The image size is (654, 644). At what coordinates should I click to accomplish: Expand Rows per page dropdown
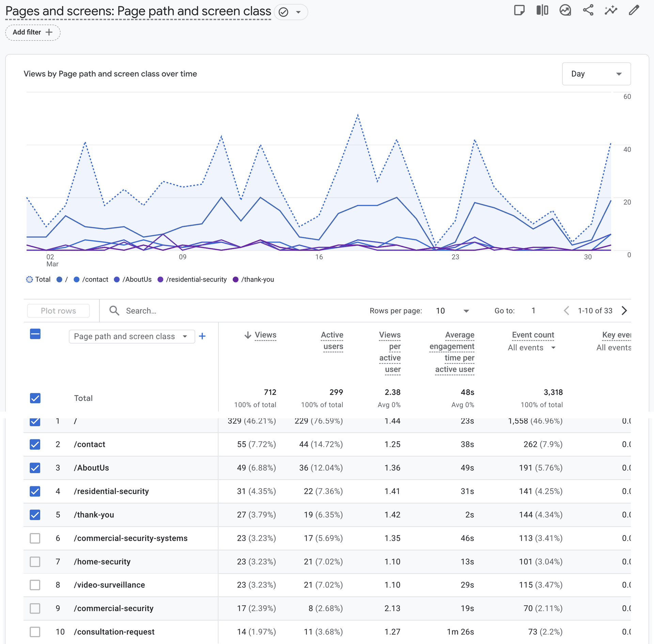pyautogui.click(x=452, y=311)
